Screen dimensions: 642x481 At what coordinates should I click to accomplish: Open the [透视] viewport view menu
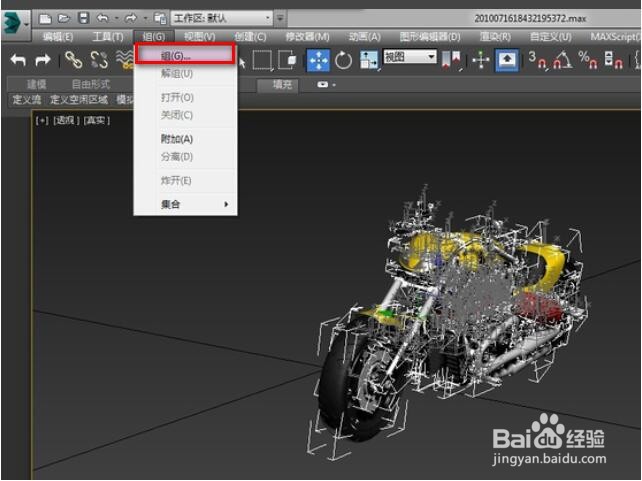pyautogui.click(x=66, y=120)
